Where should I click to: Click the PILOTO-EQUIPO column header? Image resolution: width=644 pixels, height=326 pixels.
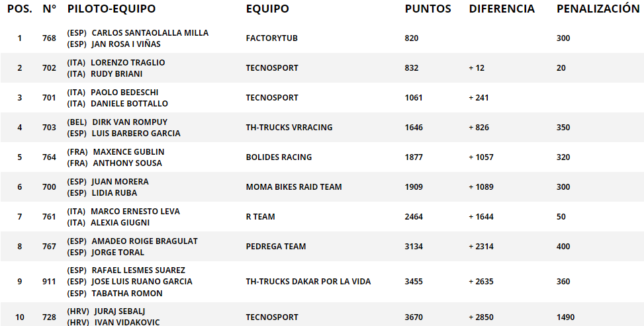(x=111, y=9)
